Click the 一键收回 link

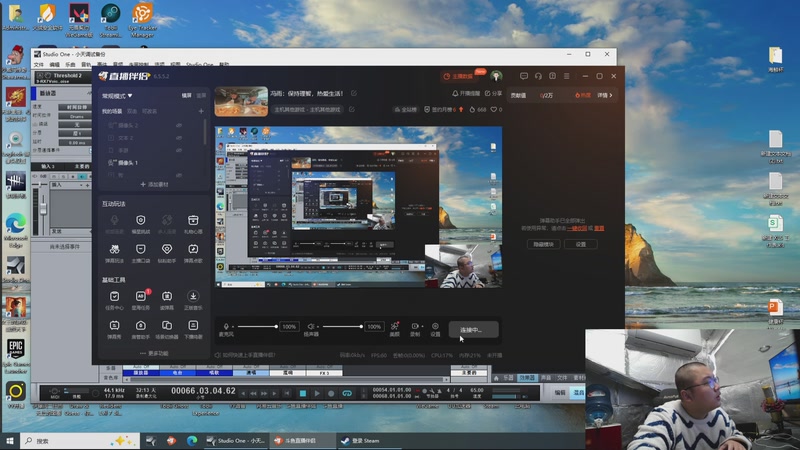pos(577,229)
